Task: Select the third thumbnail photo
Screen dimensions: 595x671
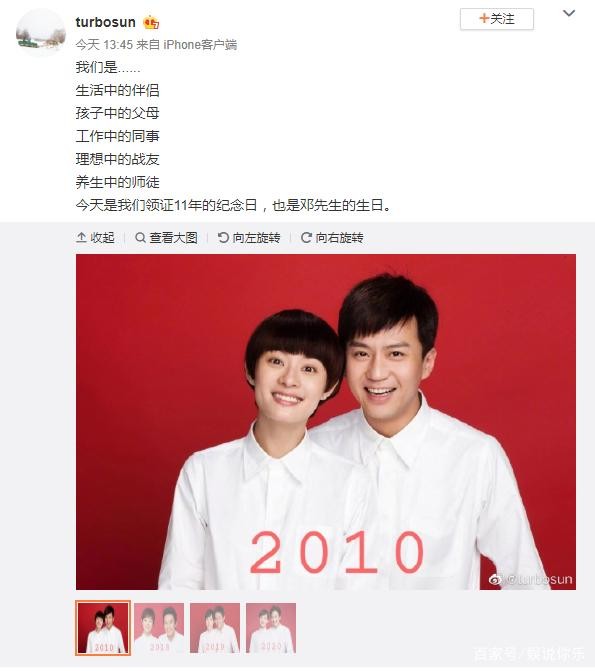Action: (x=215, y=628)
